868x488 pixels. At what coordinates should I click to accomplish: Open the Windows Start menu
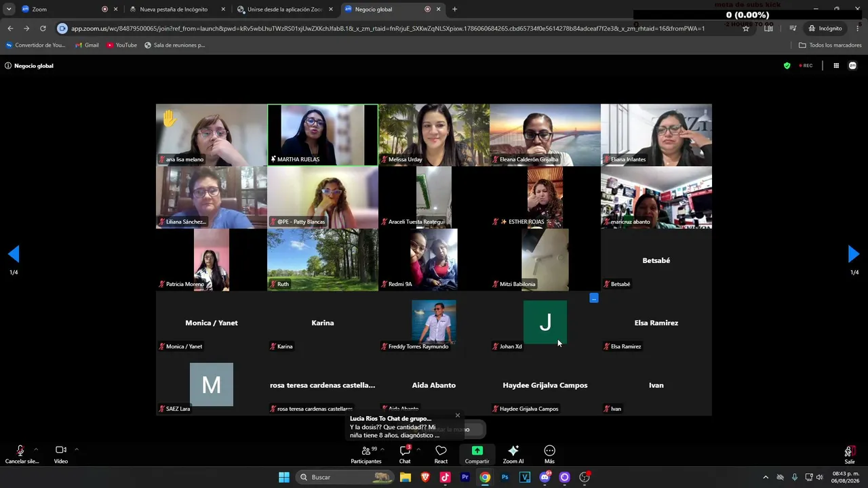284,477
